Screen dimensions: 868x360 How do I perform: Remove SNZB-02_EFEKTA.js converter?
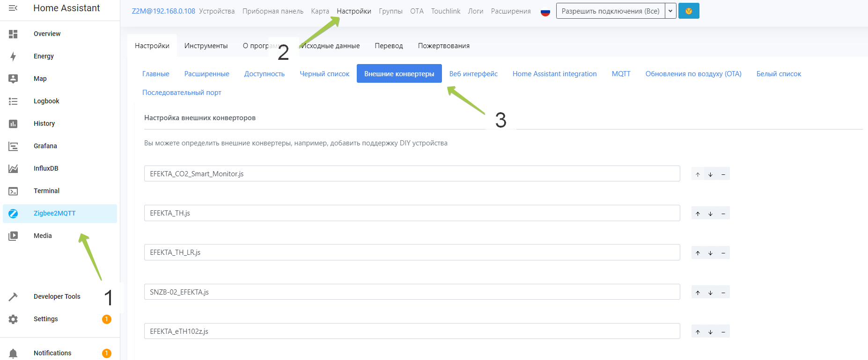tap(723, 292)
